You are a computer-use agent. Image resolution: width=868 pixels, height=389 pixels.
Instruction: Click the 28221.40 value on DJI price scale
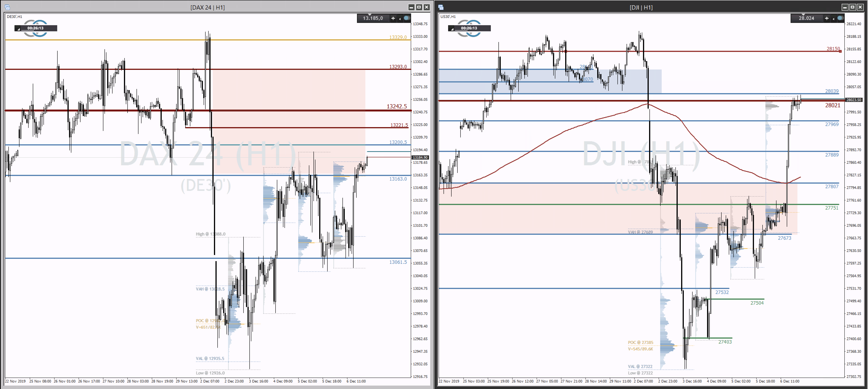point(854,24)
